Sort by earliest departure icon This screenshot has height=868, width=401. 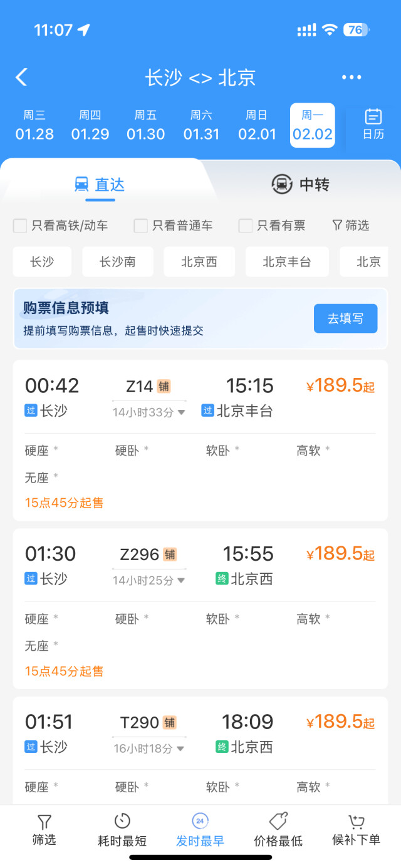pyautogui.click(x=200, y=822)
